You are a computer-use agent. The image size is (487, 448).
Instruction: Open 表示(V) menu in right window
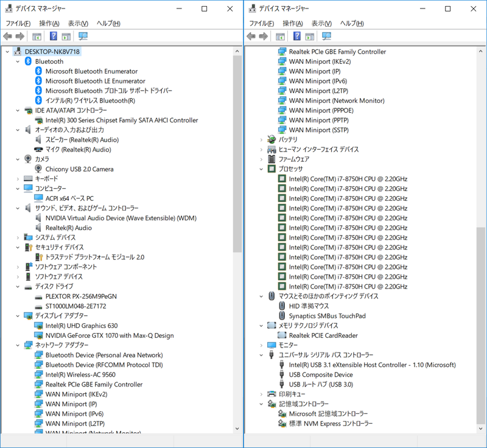click(321, 23)
